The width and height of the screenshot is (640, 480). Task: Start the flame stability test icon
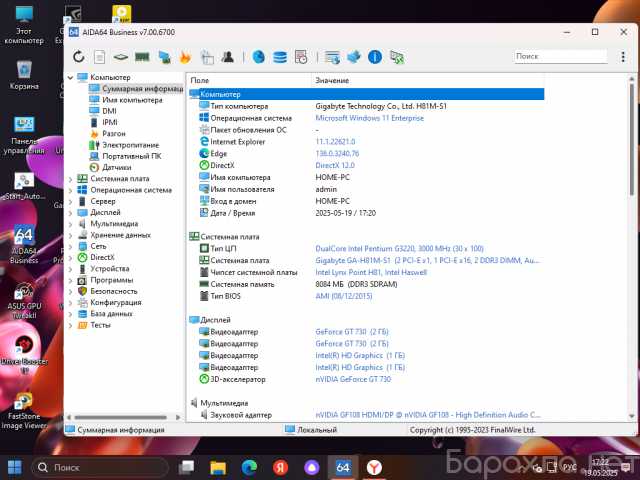[185, 57]
